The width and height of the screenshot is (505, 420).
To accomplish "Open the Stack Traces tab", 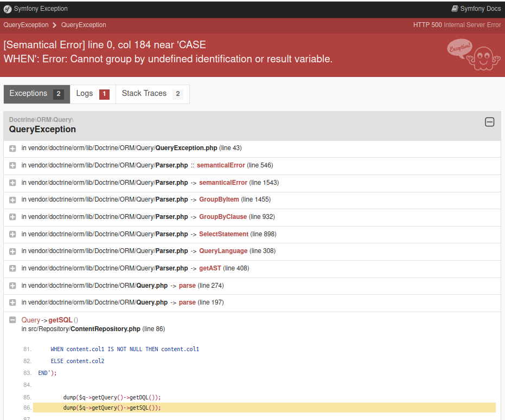I will (x=152, y=94).
